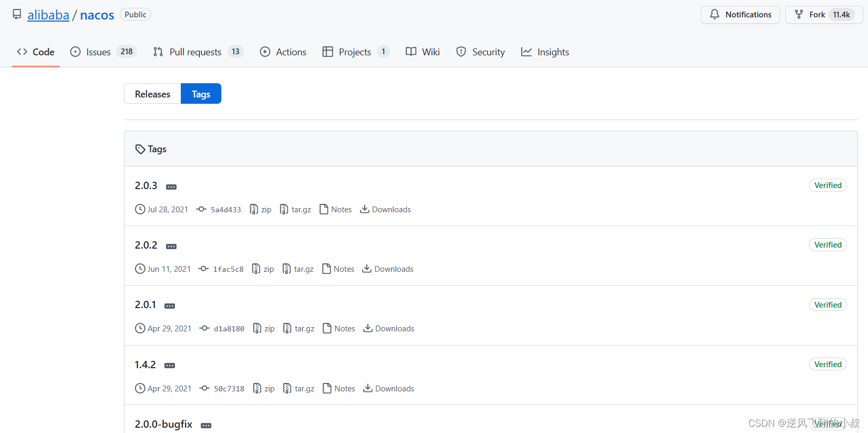Open the Issues tab
868x433 pixels.
pos(98,52)
